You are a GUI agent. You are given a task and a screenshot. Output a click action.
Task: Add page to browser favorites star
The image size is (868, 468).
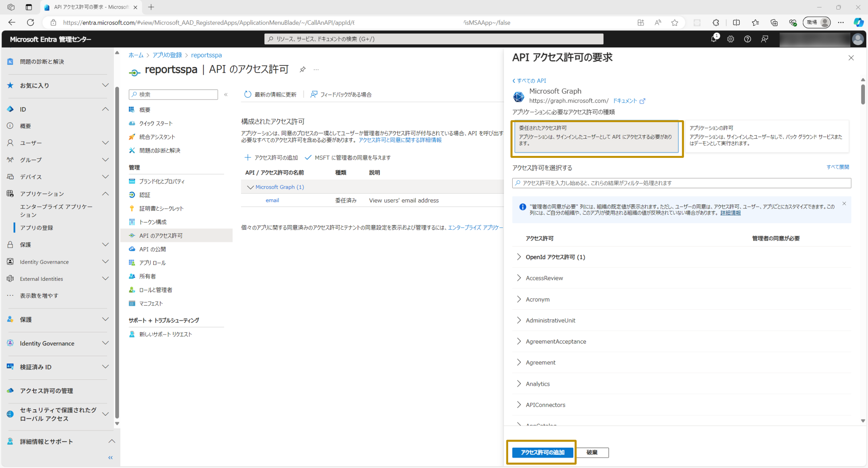tap(675, 23)
